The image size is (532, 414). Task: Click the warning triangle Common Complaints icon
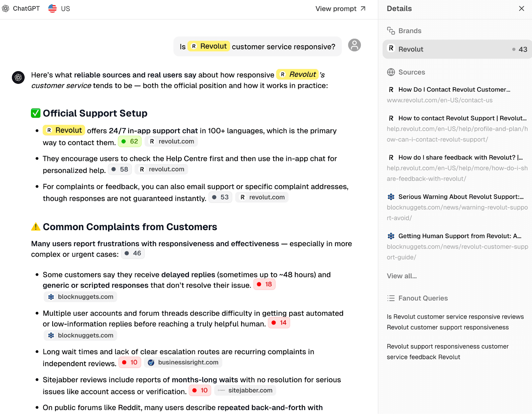tap(36, 227)
